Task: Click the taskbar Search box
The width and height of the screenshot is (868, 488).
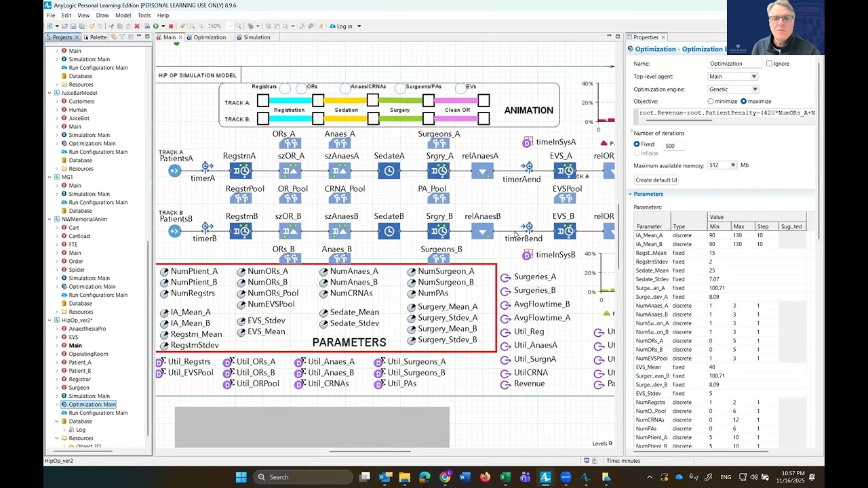Action: tap(302, 477)
